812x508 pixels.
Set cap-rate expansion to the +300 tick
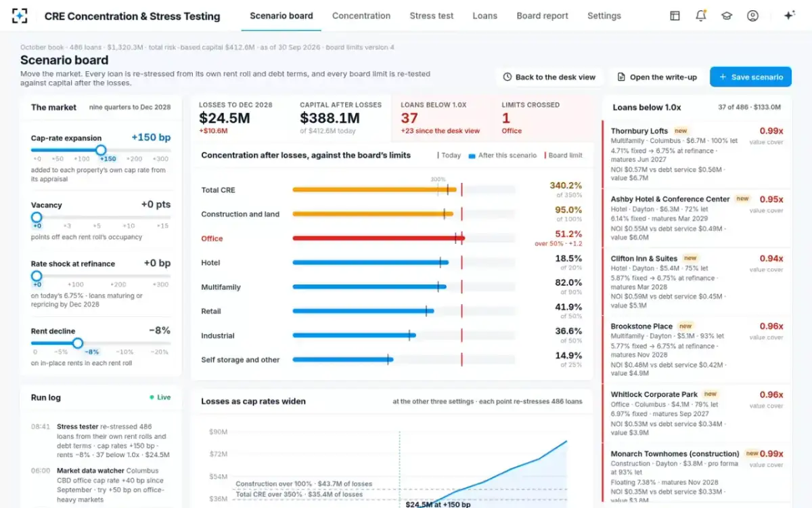(x=161, y=158)
